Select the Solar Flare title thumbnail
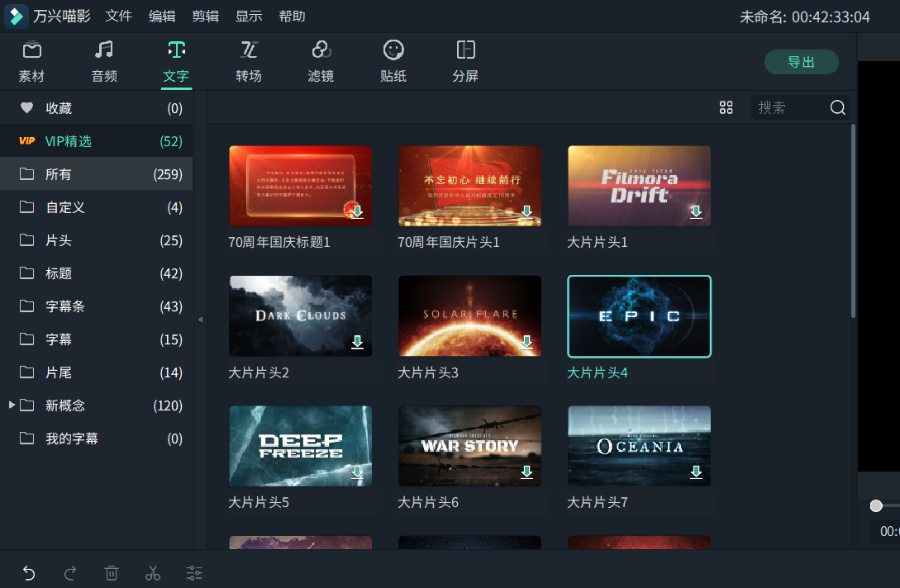Image resolution: width=900 pixels, height=588 pixels. tap(469, 315)
